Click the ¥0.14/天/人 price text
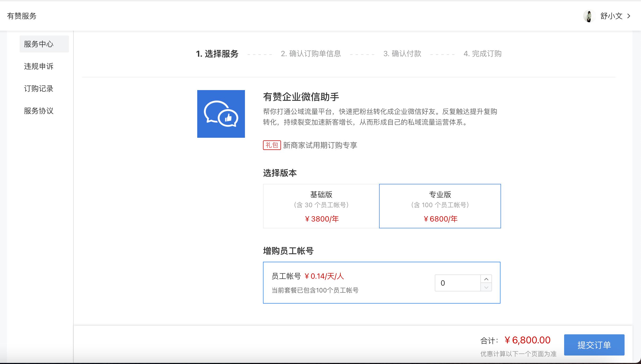This screenshot has width=641, height=364. pyautogui.click(x=324, y=276)
